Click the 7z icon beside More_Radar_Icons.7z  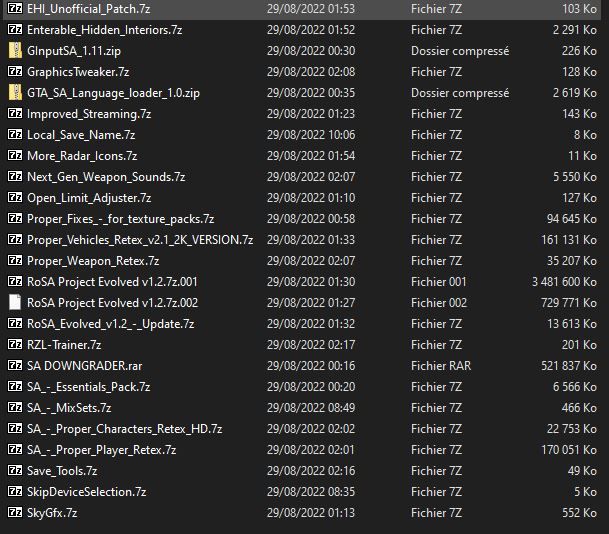pos(15,155)
